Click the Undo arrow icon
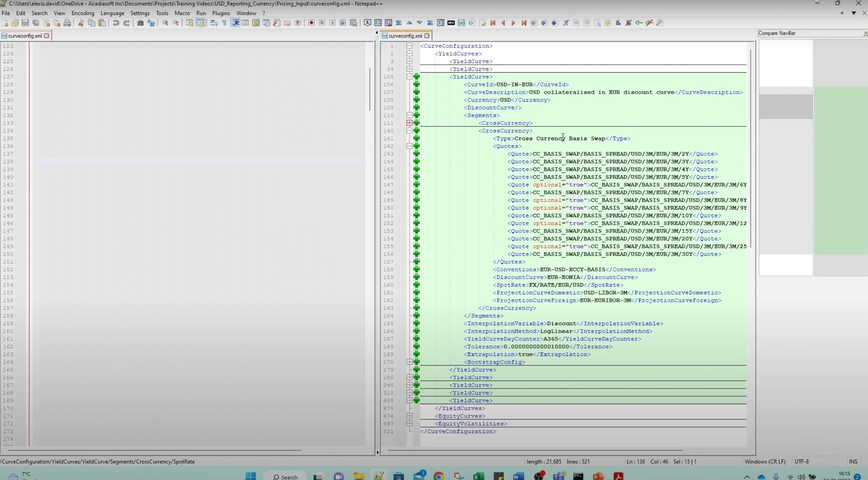Screen dimensions: 868x480 pos(116,23)
